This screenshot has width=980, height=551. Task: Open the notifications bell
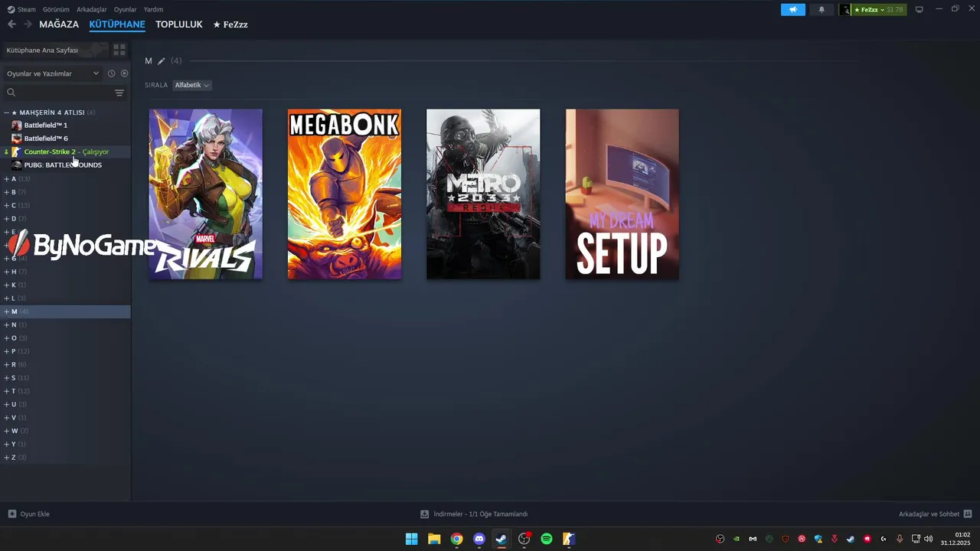[822, 10]
